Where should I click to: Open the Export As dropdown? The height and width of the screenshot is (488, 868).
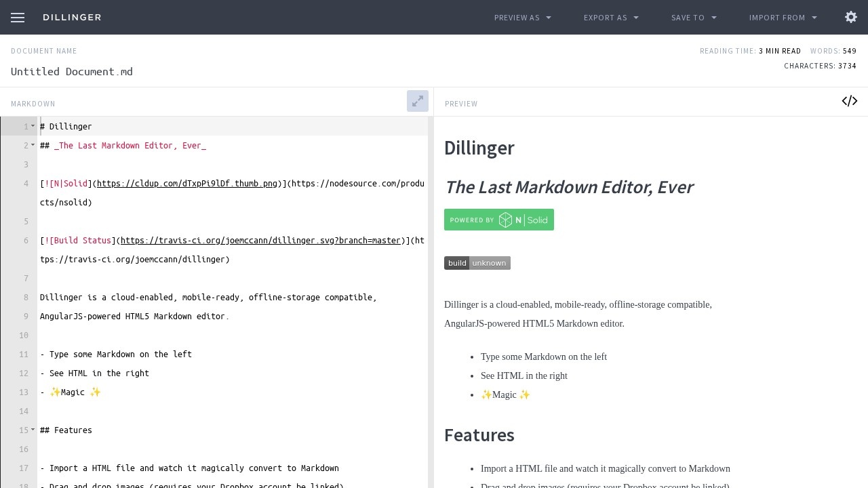coord(611,18)
